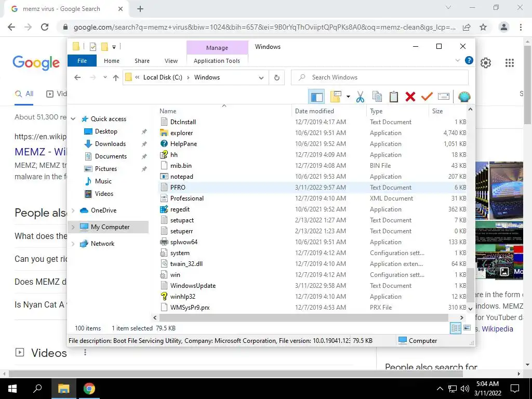This screenshot has height=399, width=532.
Task: Click the Chrome icon on the taskbar
Action: tap(89, 389)
